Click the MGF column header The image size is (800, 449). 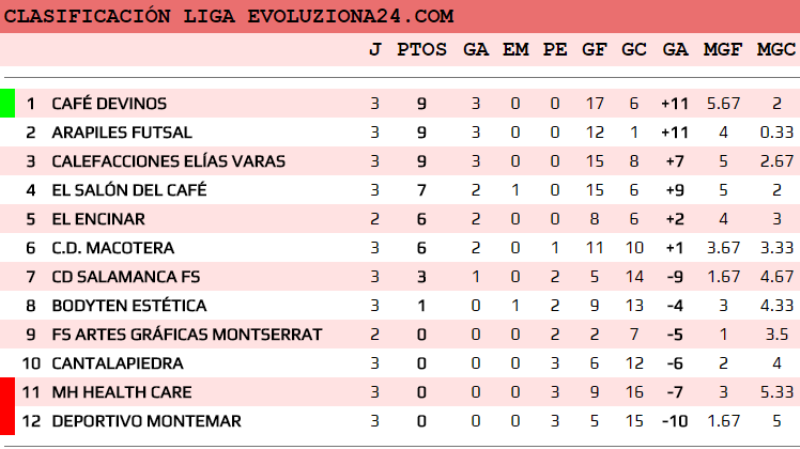723,50
